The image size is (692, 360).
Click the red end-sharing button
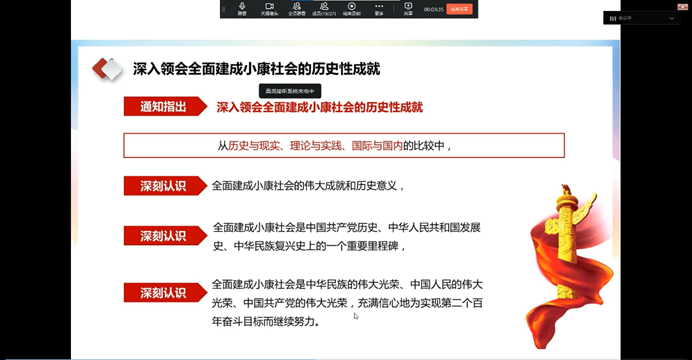point(459,9)
